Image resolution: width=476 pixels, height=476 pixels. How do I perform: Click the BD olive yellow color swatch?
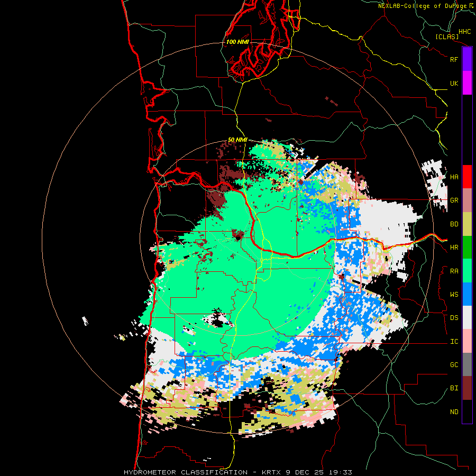tap(467, 224)
